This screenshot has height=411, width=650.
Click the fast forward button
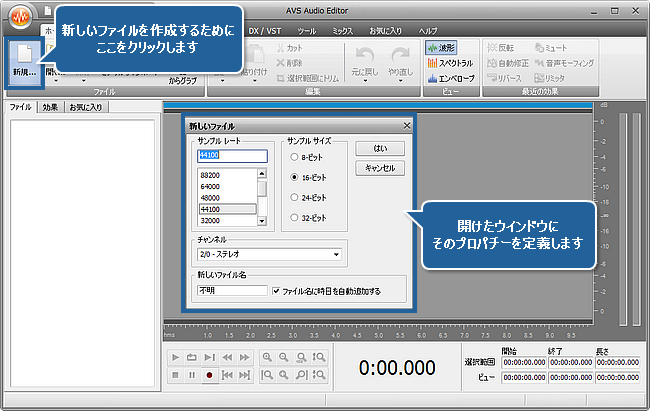245,357
